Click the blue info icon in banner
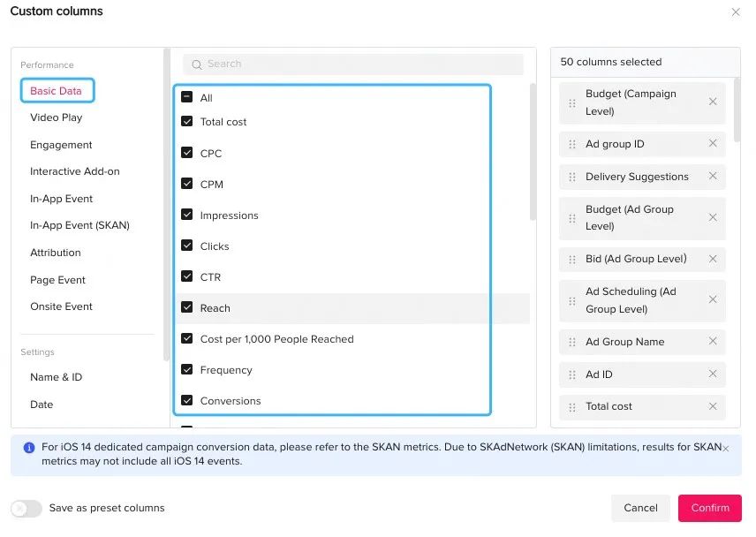Image resolution: width=756 pixels, height=537 pixels. 29,448
